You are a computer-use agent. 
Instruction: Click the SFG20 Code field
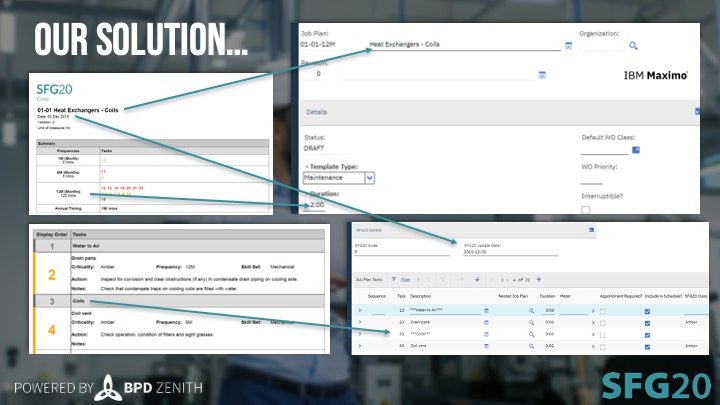point(402,252)
